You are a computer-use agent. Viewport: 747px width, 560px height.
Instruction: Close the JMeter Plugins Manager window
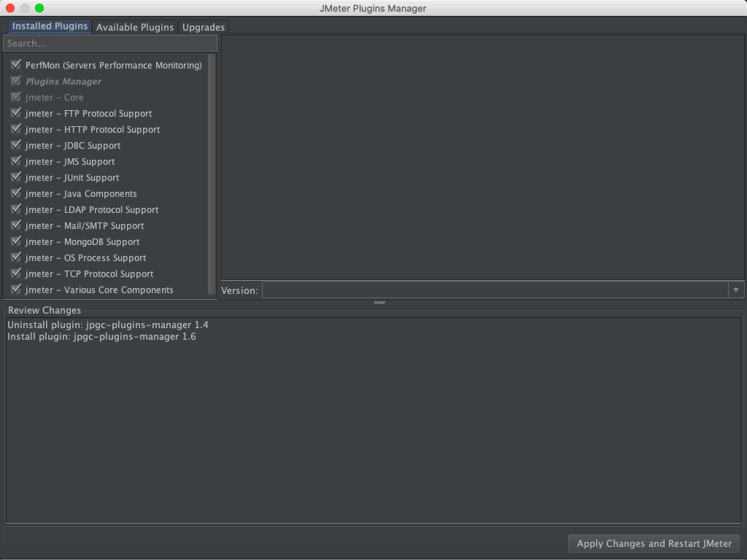[10, 8]
